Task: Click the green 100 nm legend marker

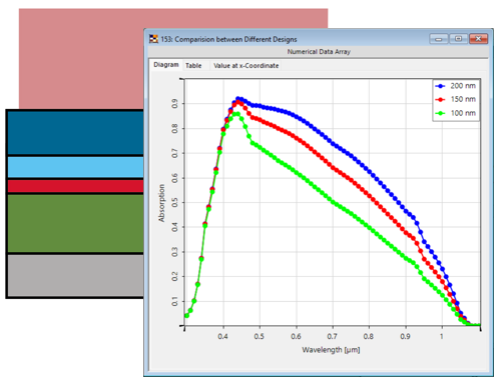Action: [440, 113]
